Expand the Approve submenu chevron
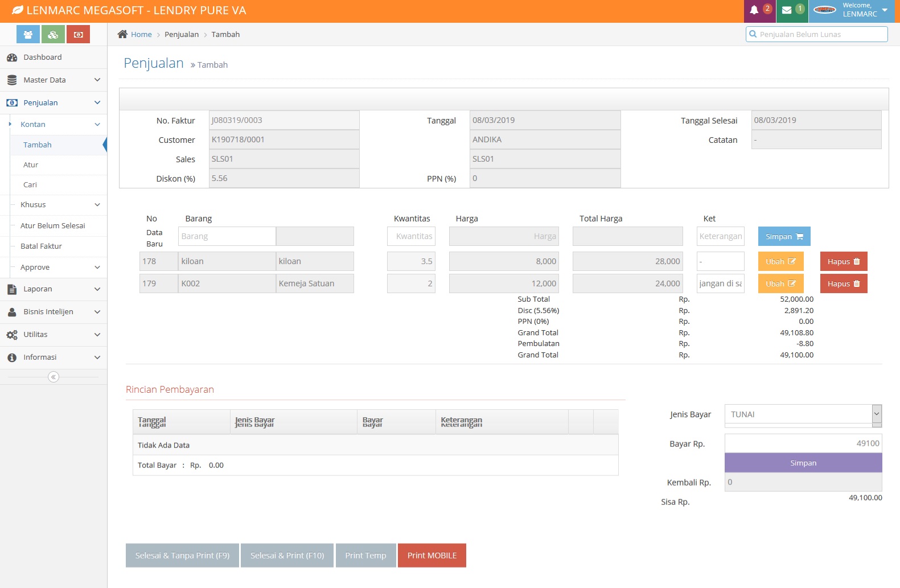900x588 pixels. [x=97, y=267]
